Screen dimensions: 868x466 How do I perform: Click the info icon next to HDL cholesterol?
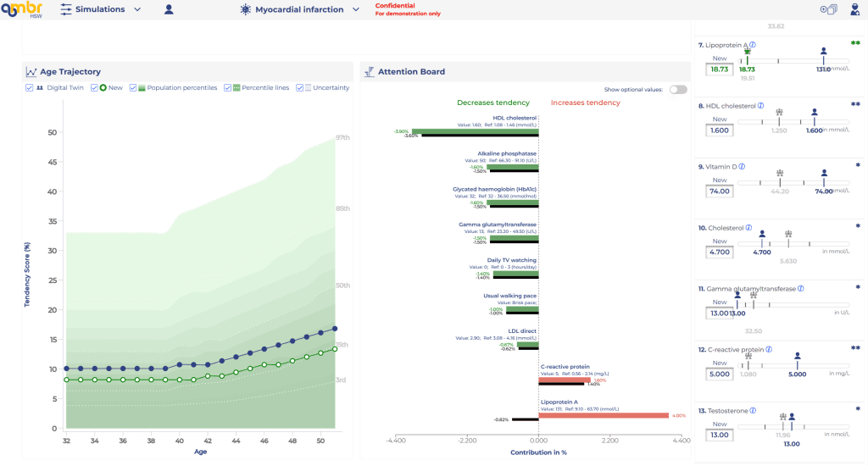(x=760, y=106)
